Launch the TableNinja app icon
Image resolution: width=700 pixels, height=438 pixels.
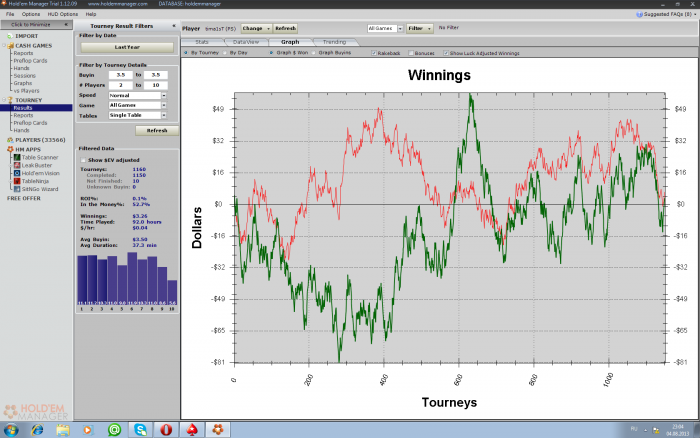(x=17, y=181)
